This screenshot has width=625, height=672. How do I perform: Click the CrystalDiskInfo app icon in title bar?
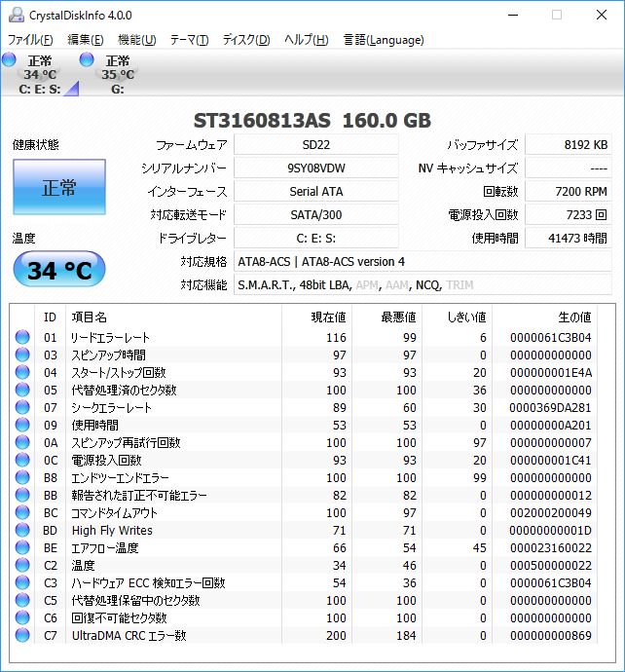17,15
